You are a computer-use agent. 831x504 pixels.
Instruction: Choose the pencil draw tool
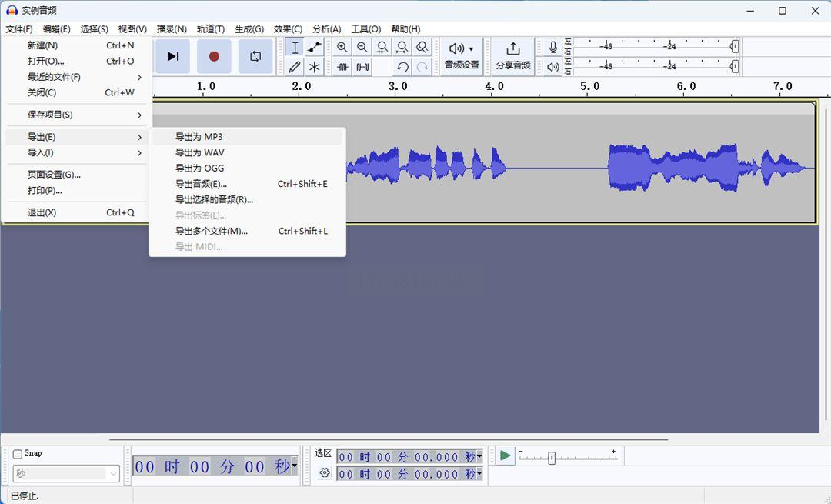[x=295, y=67]
